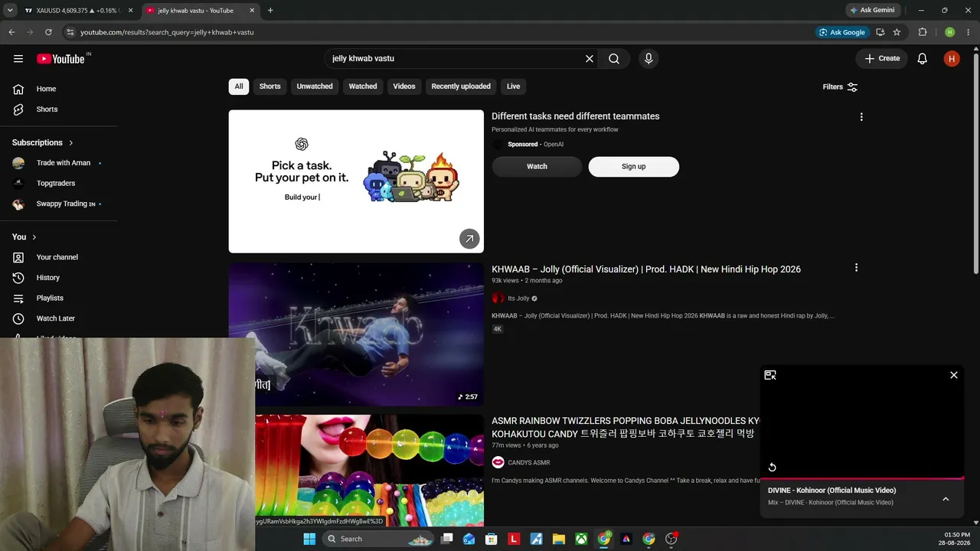
Task: Select the All filter chip
Action: [239, 86]
